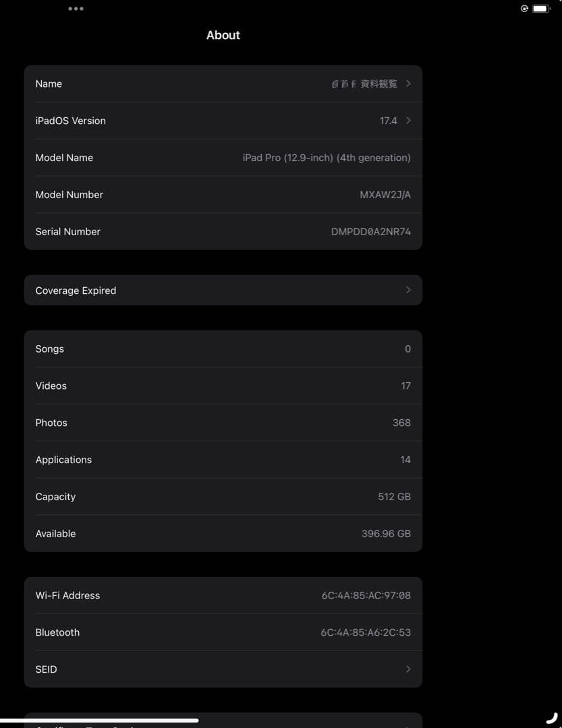Open the device Name editing screen
This screenshot has height=728, width=562.
pos(223,84)
